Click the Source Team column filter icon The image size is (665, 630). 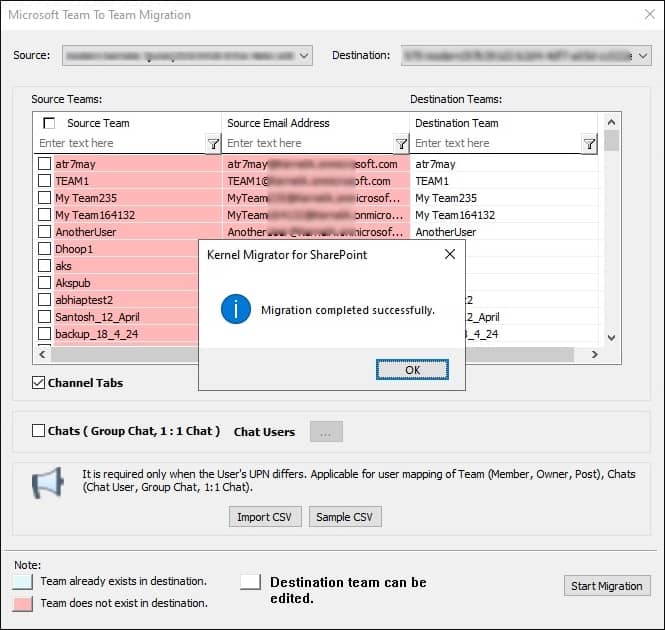pos(213,144)
